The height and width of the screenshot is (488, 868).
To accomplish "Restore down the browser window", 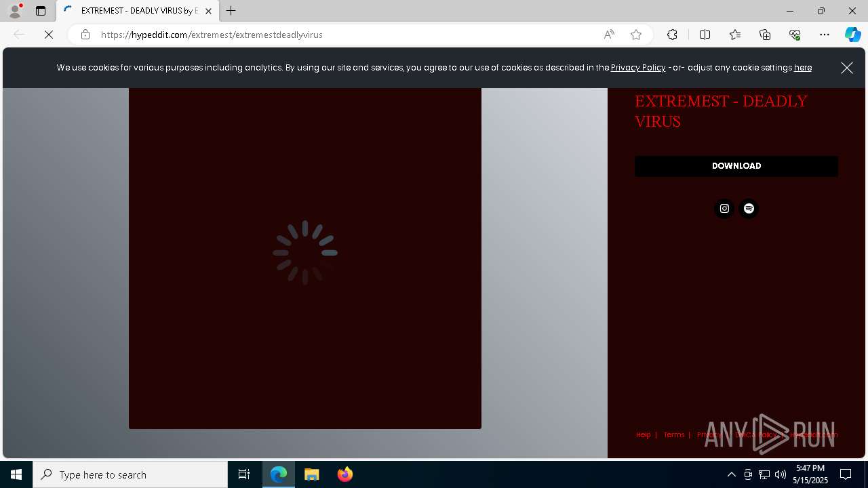I will click(x=821, y=11).
